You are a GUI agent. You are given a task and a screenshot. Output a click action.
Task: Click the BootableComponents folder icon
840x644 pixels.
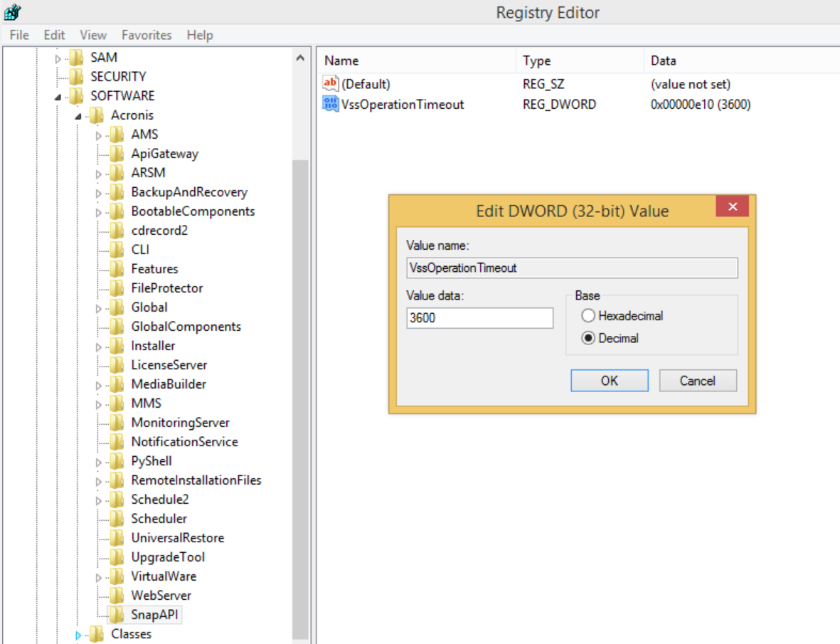(x=117, y=211)
